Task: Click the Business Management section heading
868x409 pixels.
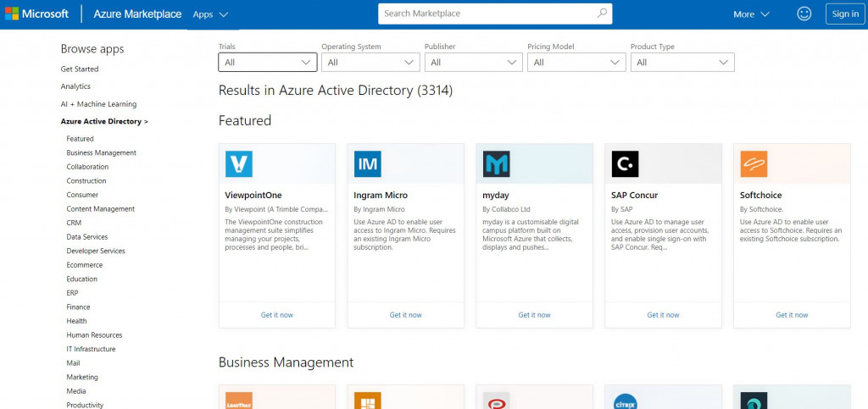Action: (x=287, y=362)
